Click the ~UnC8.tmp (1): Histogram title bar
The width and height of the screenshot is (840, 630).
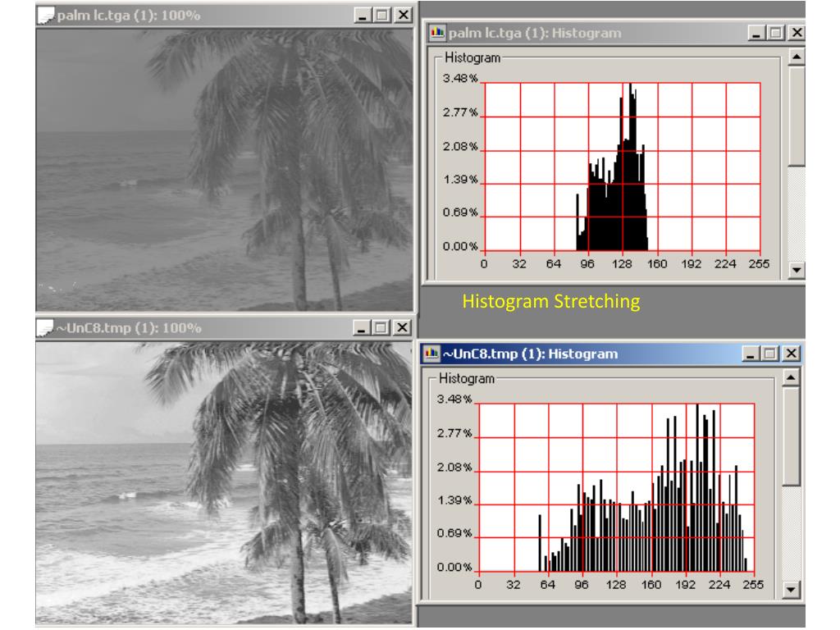(x=610, y=354)
